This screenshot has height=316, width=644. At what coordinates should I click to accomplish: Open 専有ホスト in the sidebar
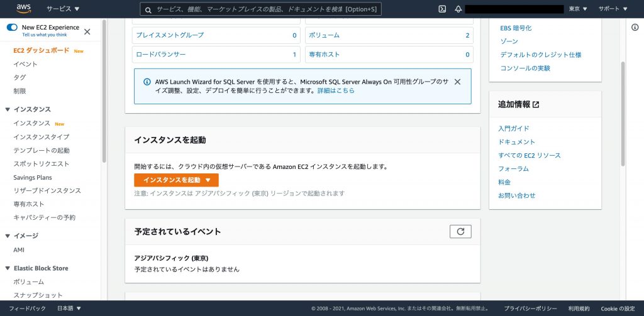coord(29,204)
